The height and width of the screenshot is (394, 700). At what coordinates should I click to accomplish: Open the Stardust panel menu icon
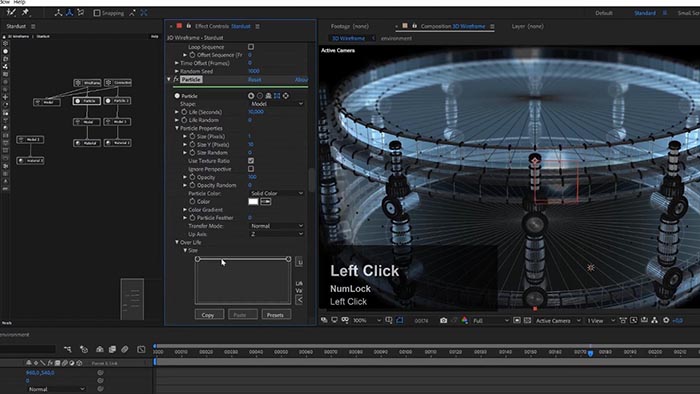pos(33,26)
